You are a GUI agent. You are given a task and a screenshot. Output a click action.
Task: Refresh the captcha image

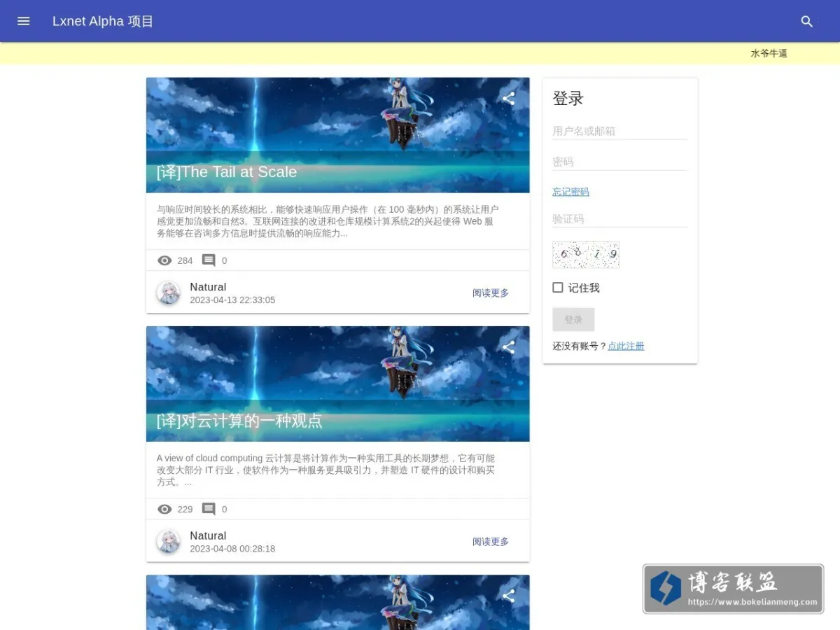click(x=586, y=255)
